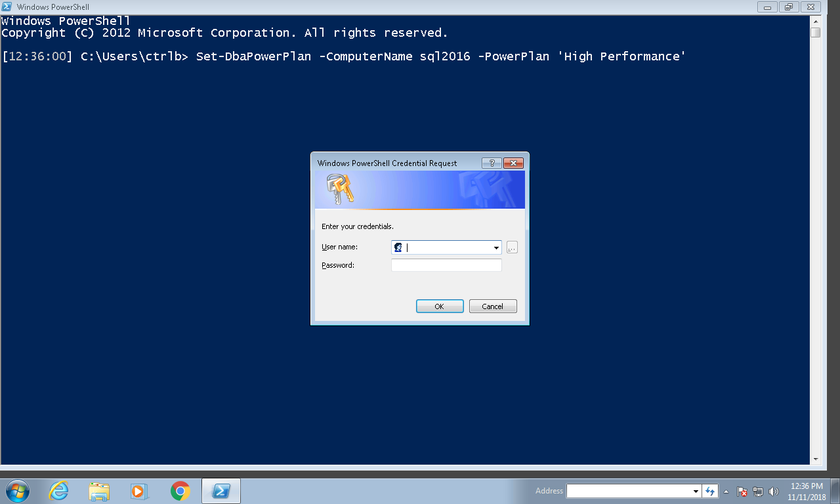The image size is (840, 504).
Task: Cancel the PowerShell Credential Request
Action: pos(492,306)
